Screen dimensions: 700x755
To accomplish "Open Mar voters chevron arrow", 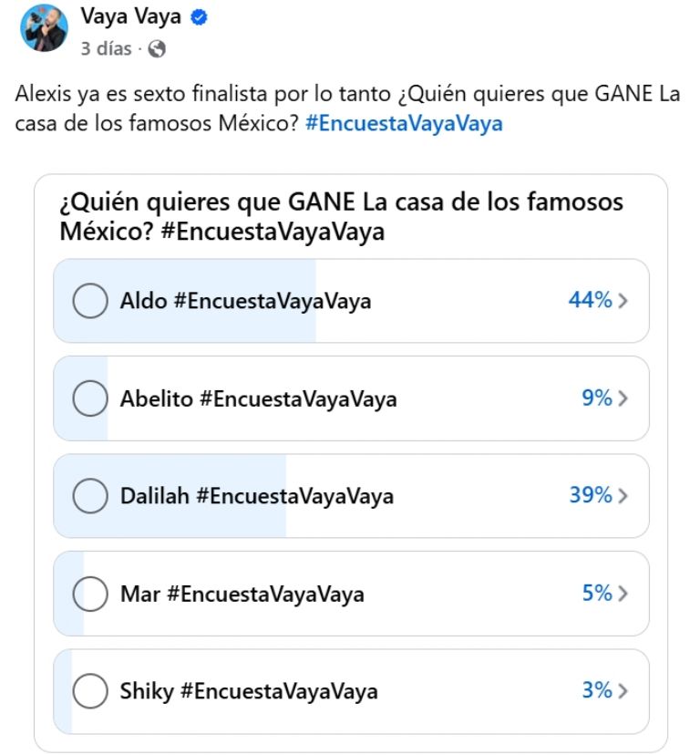I will (623, 594).
